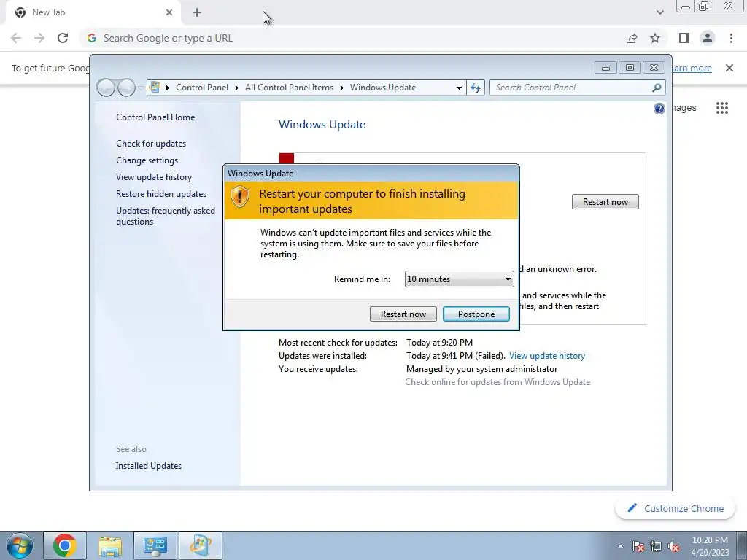Click the taskbar clock showing 10:20 PM
The width and height of the screenshot is (747, 560).
click(710, 546)
